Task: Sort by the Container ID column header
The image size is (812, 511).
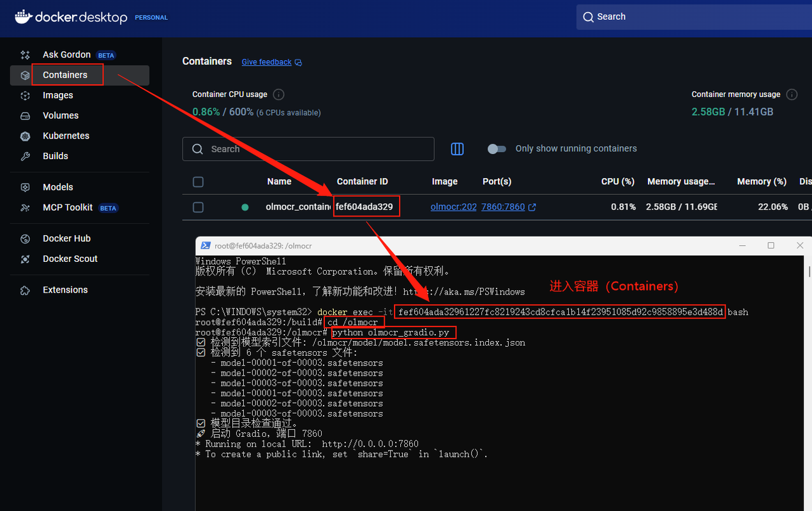Action: (x=362, y=181)
